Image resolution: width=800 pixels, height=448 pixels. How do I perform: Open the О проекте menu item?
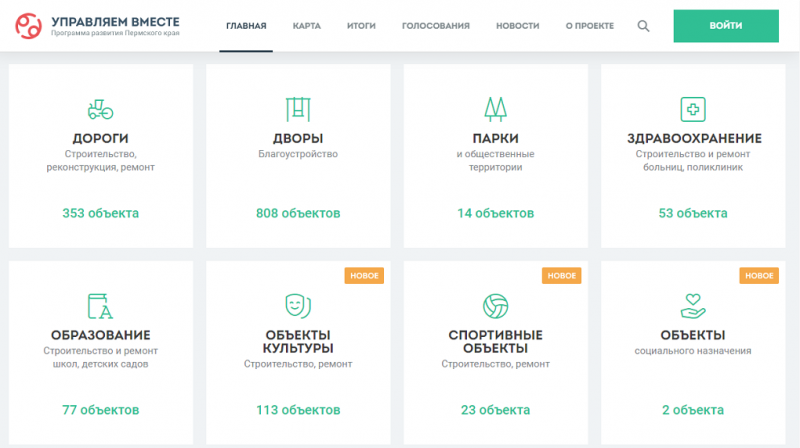(590, 26)
